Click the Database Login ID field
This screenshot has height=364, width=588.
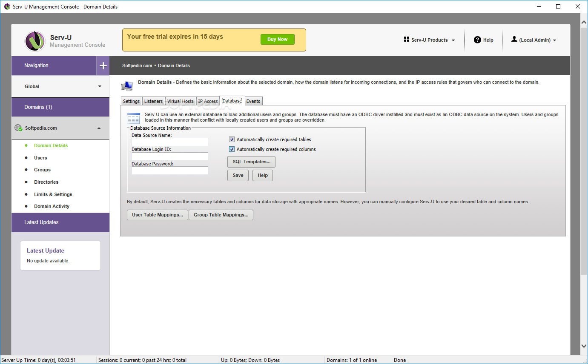point(170,156)
